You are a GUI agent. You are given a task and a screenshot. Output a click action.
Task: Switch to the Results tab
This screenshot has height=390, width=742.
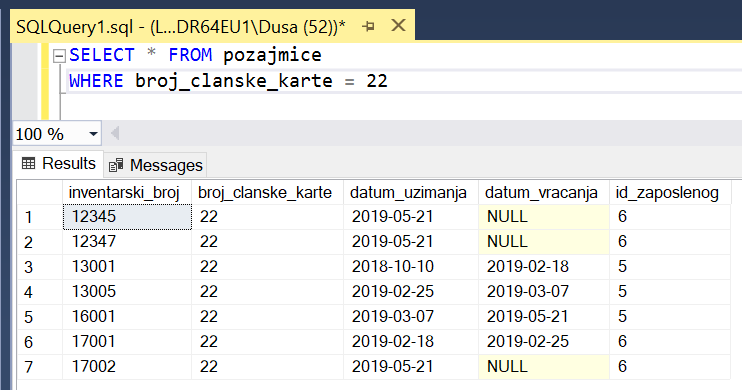(59, 164)
